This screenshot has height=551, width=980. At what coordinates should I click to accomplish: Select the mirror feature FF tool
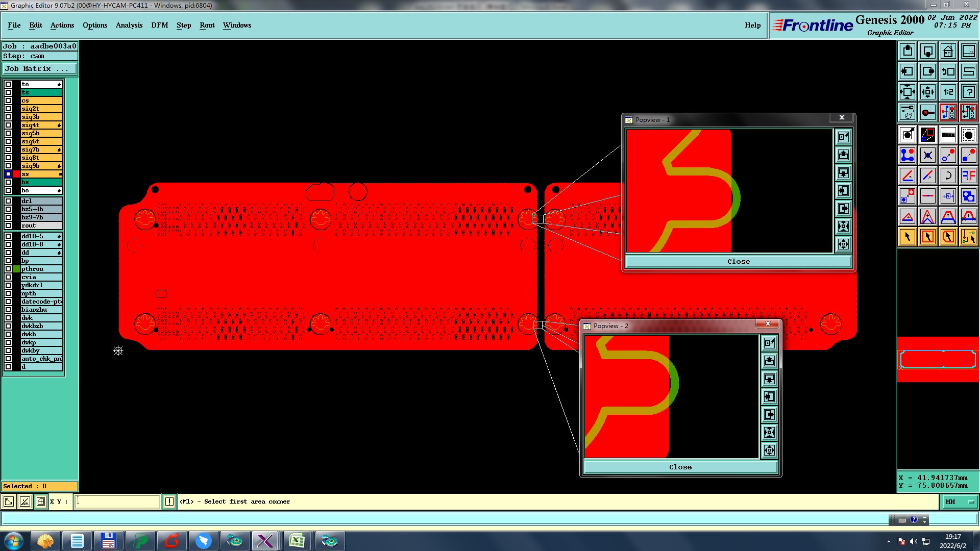968,176
